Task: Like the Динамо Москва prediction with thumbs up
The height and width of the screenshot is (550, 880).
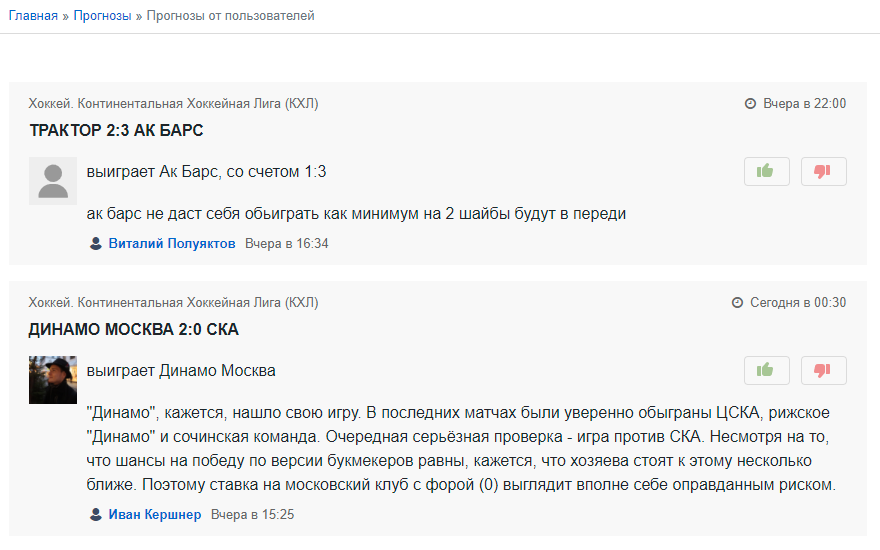Action: pyautogui.click(x=767, y=370)
